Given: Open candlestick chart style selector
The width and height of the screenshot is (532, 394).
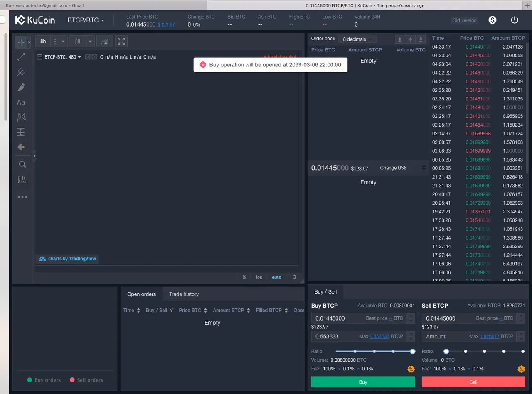Looking at the screenshot, I should tap(77, 42).
